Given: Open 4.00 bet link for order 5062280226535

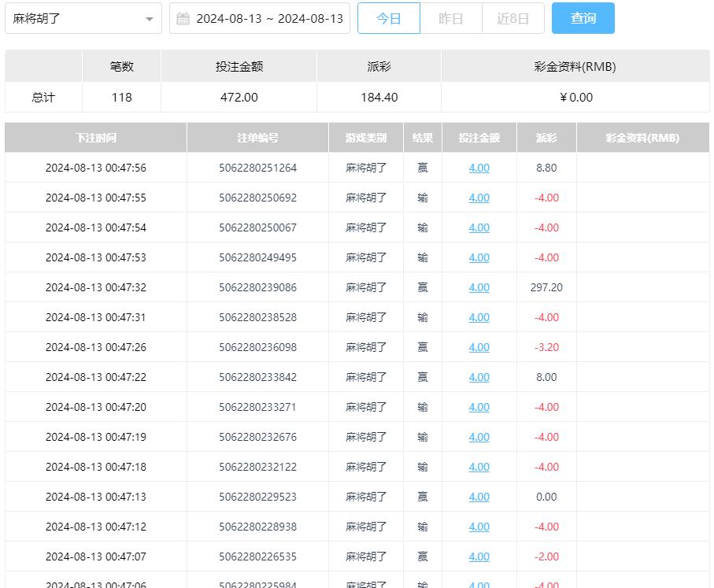Looking at the screenshot, I should pos(479,557).
